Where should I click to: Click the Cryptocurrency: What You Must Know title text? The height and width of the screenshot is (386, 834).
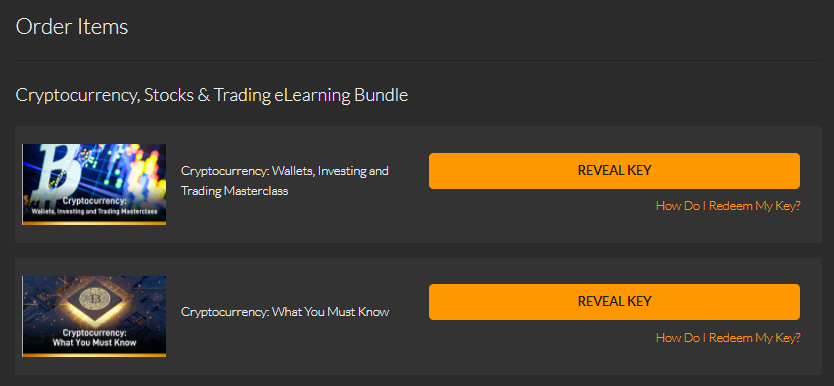[285, 312]
